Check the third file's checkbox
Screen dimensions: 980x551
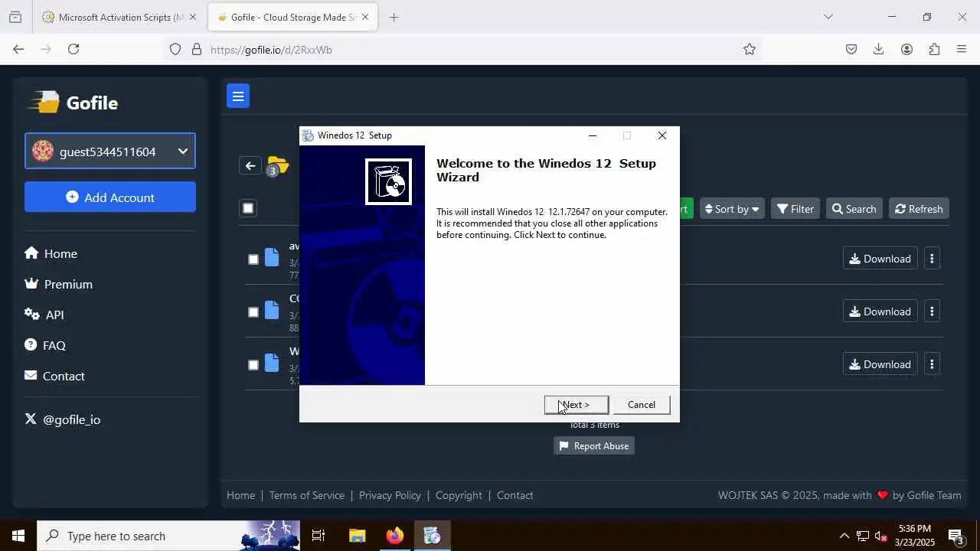tap(253, 365)
